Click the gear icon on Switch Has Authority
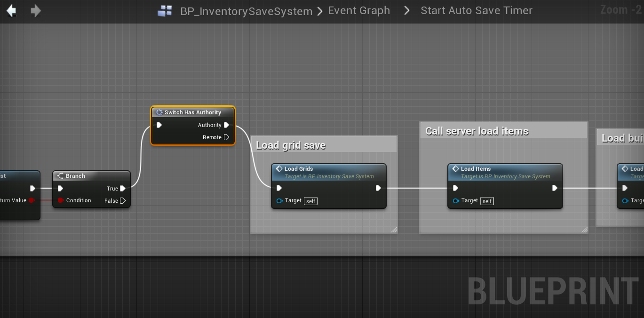 pos(159,112)
